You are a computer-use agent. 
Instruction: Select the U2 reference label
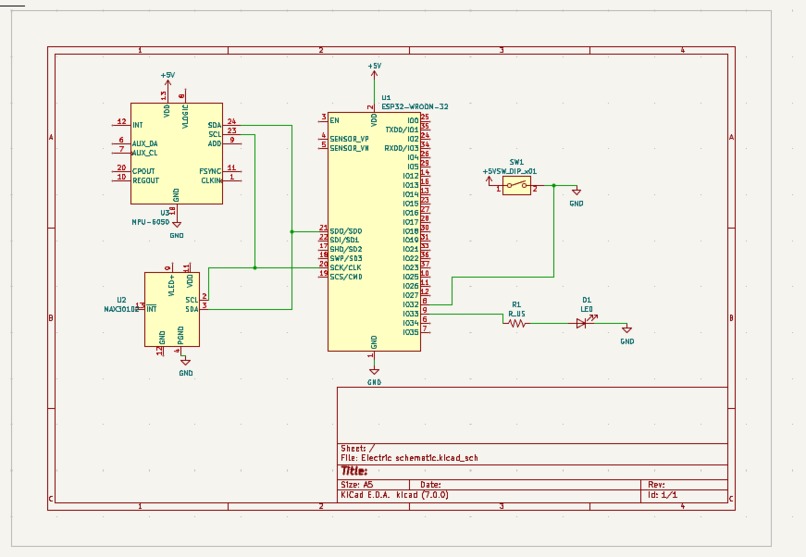click(121, 300)
